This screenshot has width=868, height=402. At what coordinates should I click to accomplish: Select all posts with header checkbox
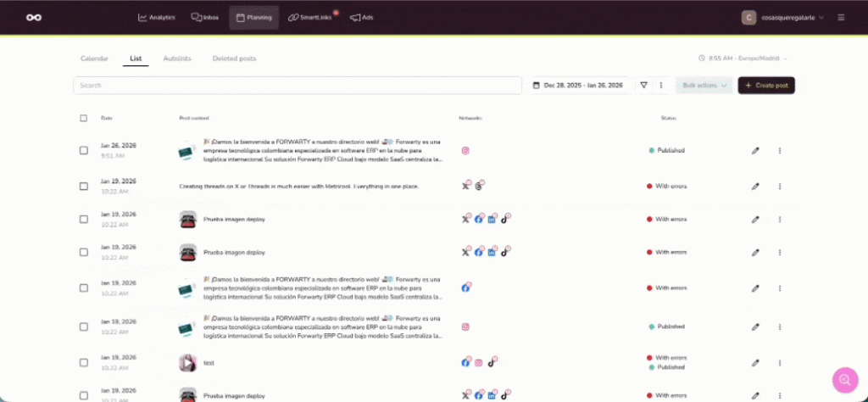[x=83, y=118]
